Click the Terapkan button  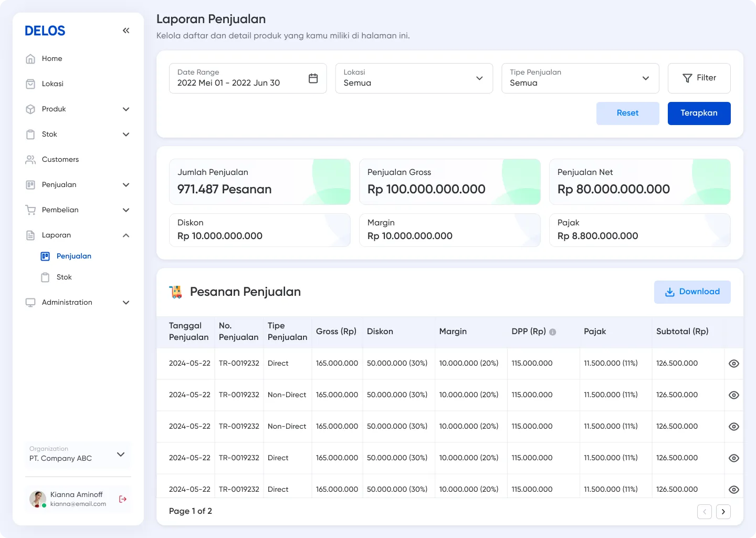tap(699, 113)
